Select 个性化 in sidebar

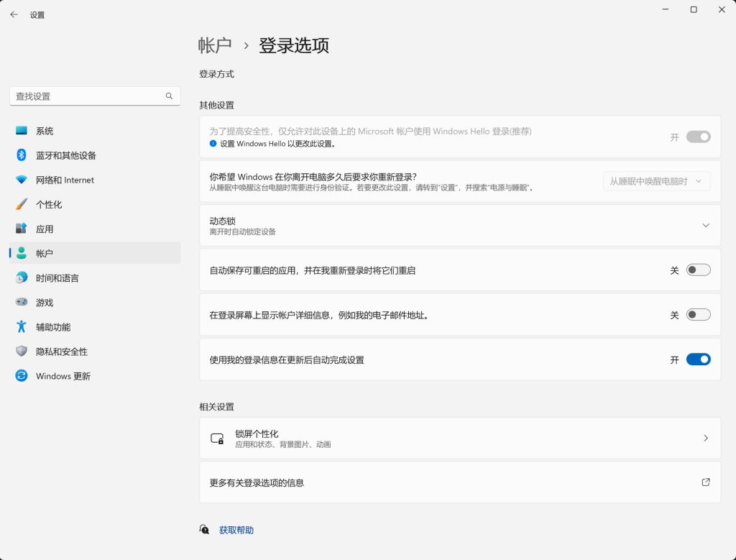click(x=95, y=204)
